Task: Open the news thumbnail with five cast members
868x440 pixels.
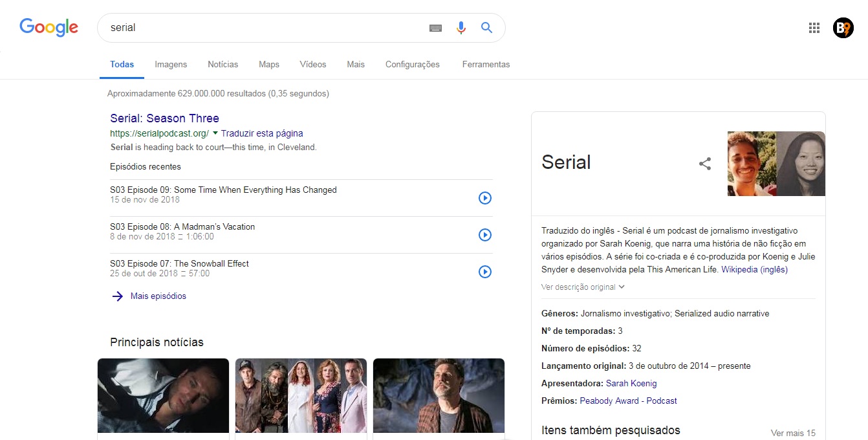Action: point(301,395)
